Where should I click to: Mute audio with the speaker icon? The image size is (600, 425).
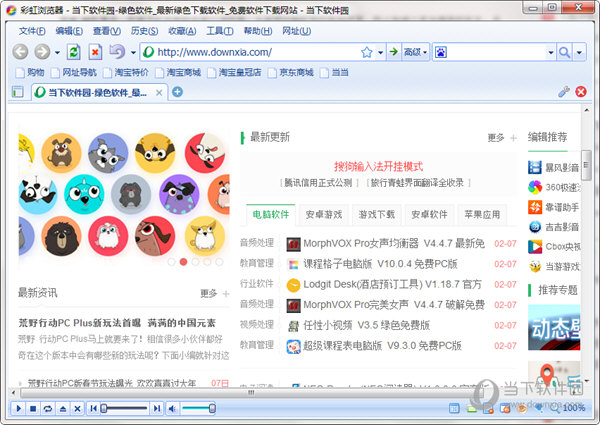(x=172, y=409)
